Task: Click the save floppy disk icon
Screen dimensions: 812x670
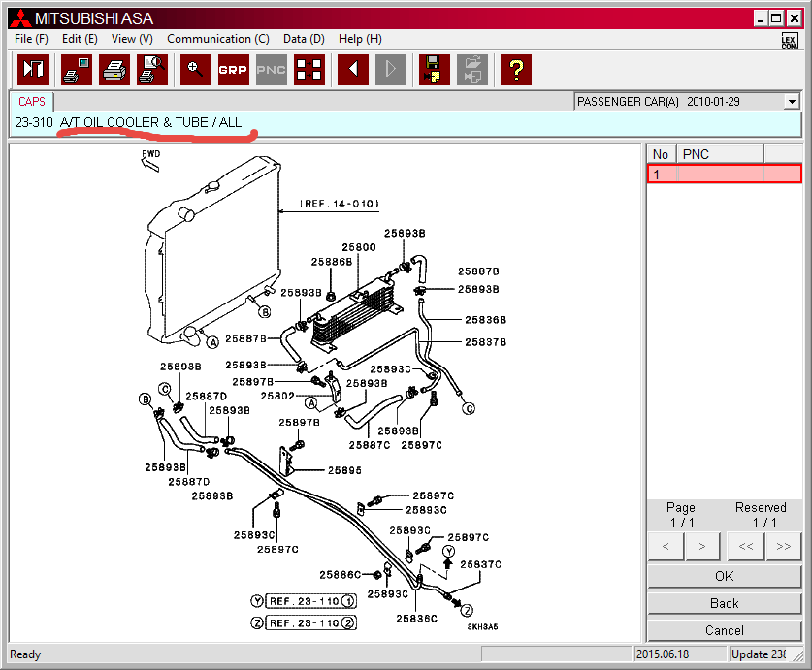Action: [434, 70]
